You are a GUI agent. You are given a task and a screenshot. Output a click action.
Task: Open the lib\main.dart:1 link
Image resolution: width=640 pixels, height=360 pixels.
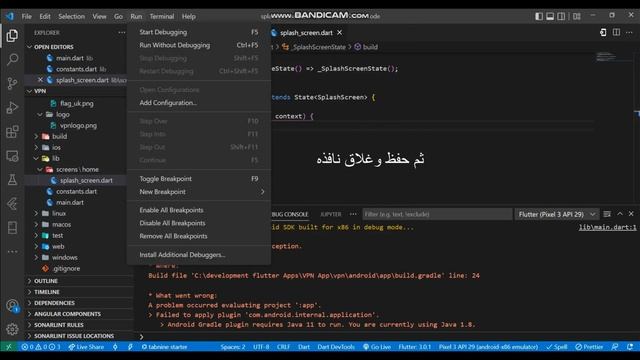tap(607, 227)
